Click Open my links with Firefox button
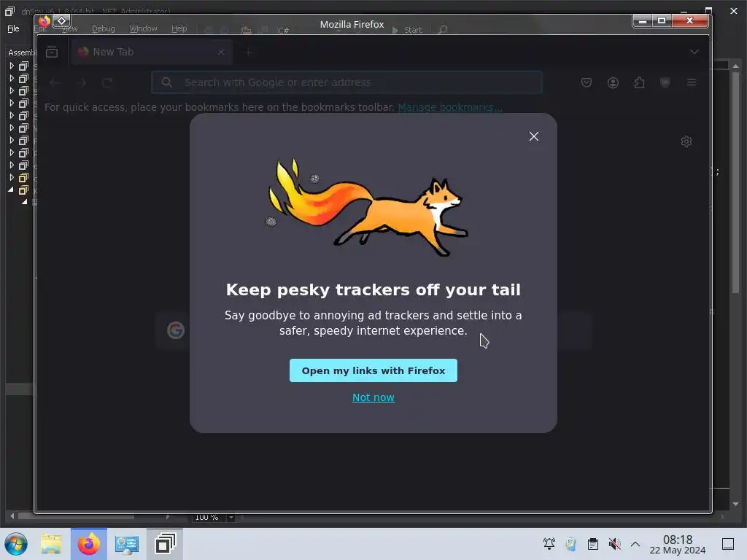747x560 pixels. (x=373, y=370)
